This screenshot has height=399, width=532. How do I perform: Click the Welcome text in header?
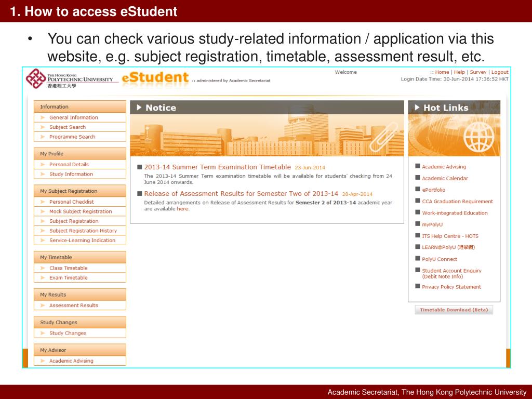point(345,72)
